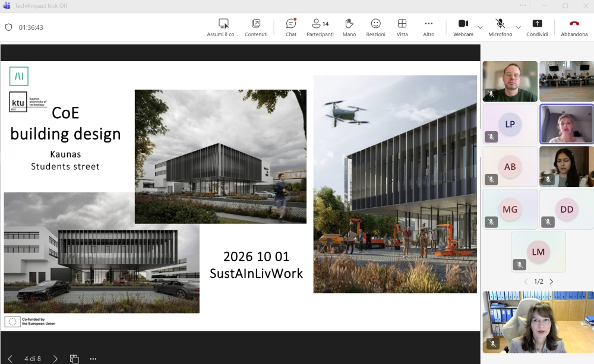Screen dimensions: 594x364
Task: Show the Partecipanti list
Action: 320,27
